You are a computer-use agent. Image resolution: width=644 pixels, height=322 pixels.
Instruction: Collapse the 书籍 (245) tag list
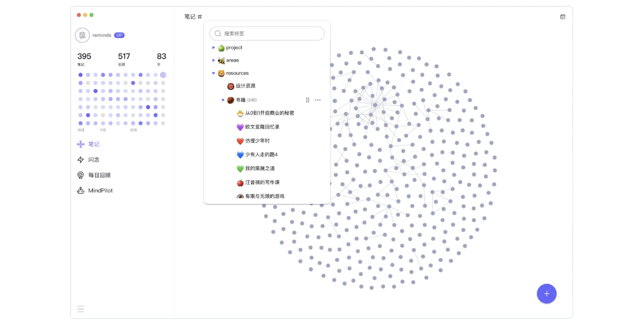(223, 100)
